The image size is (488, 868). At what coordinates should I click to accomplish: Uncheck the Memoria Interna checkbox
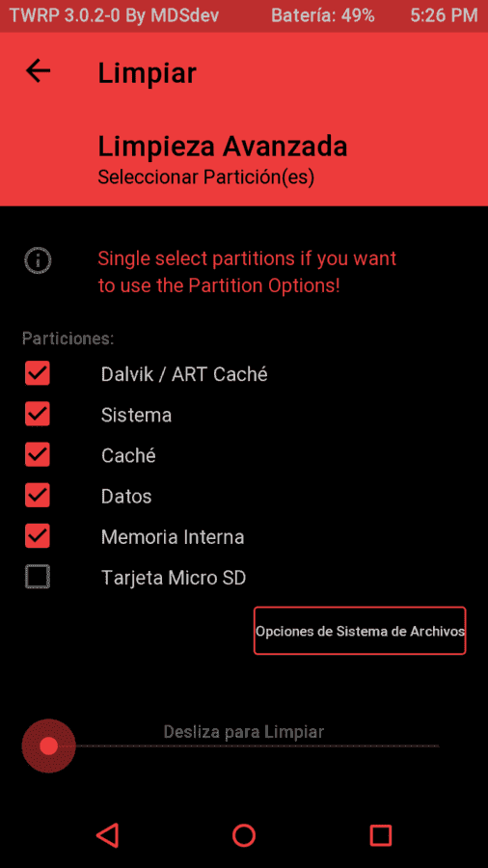37,536
